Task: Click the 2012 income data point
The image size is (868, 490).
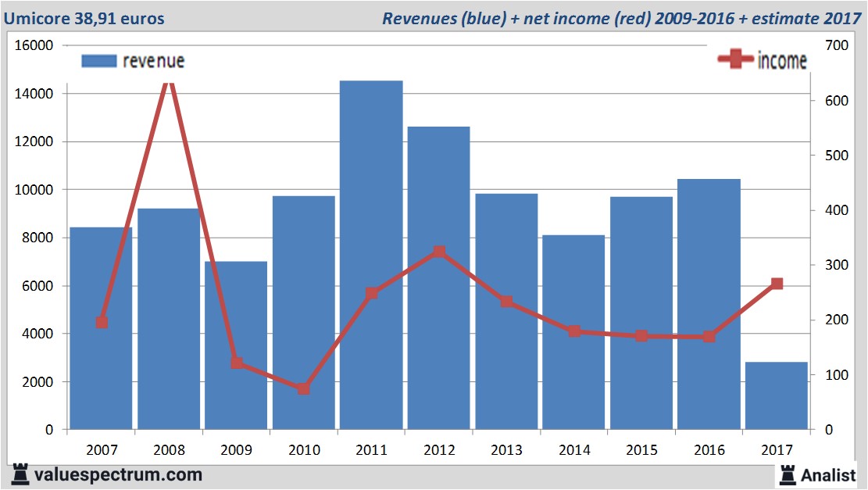Action: point(440,252)
